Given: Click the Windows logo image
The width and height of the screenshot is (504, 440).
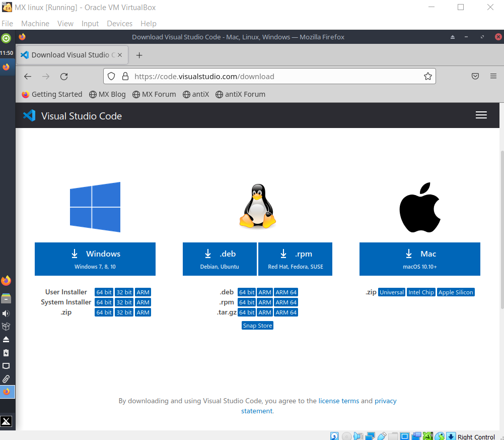Looking at the screenshot, I should [x=95, y=207].
